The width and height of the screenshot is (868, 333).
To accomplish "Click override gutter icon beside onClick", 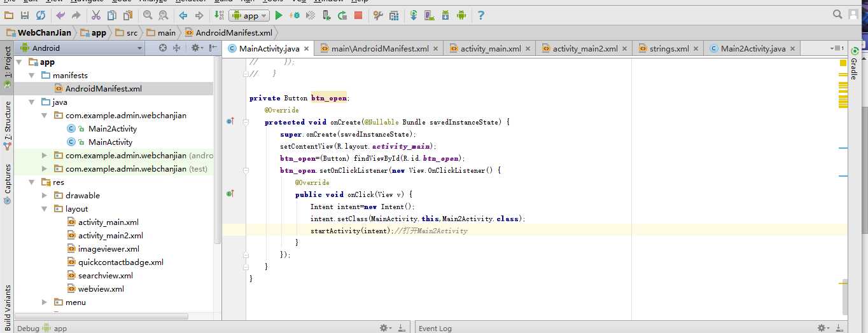I will pos(230,193).
